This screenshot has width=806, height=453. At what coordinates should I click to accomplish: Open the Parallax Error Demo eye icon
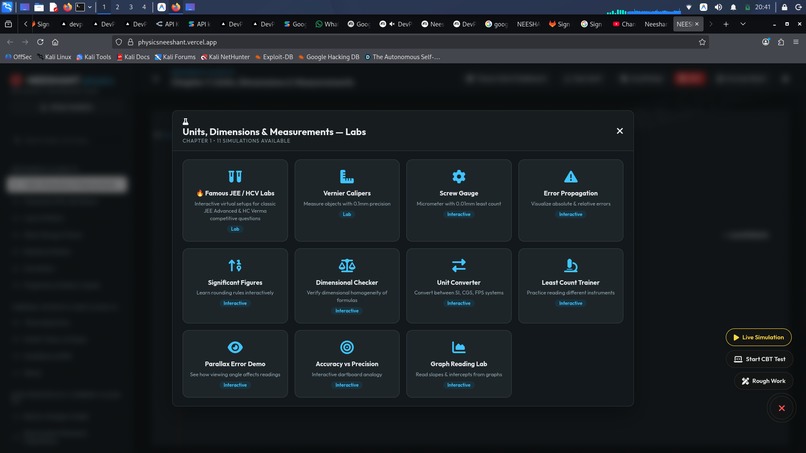click(x=235, y=347)
